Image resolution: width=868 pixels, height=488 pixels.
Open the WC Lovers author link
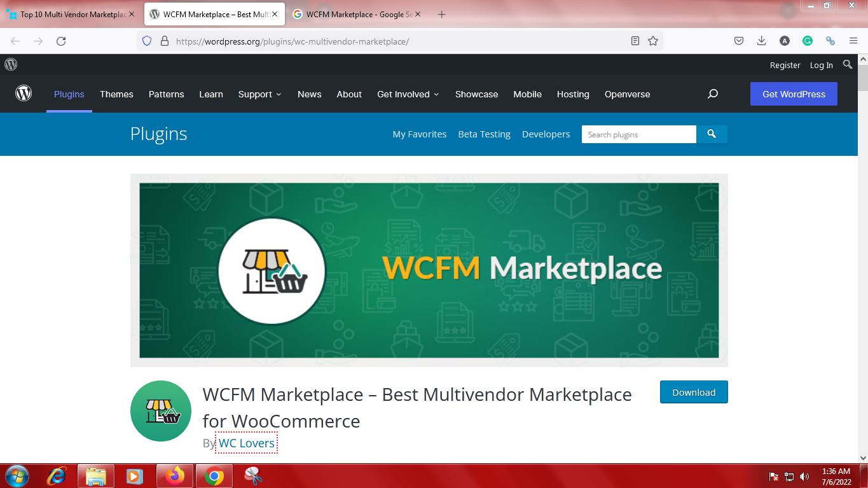[247, 443]
